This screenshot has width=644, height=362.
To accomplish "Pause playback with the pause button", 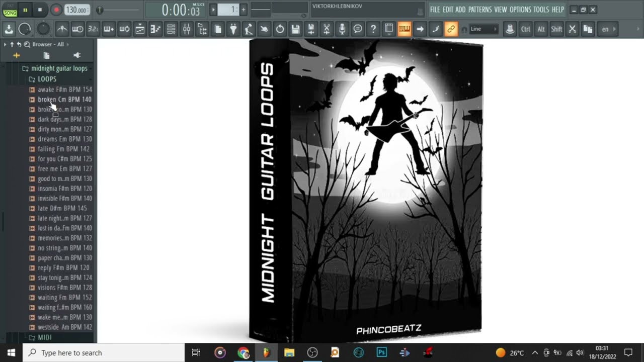I will point(25,10).
